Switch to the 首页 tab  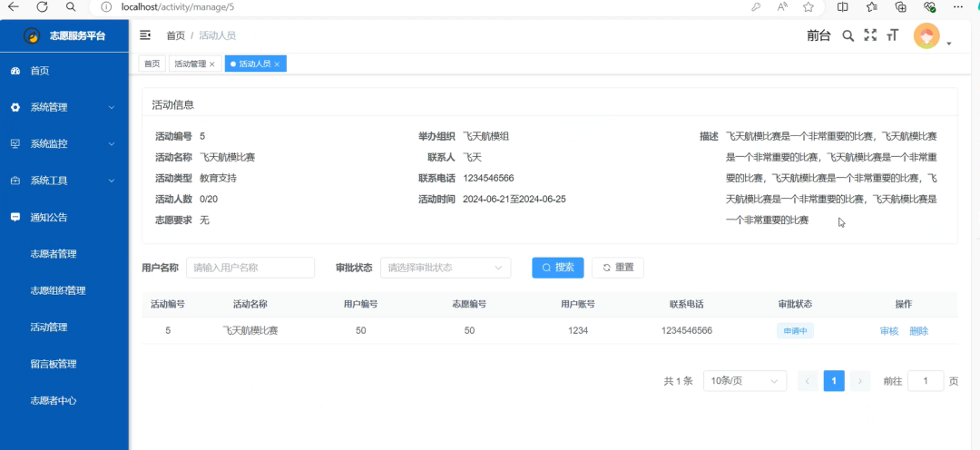[x=152, y=64]
